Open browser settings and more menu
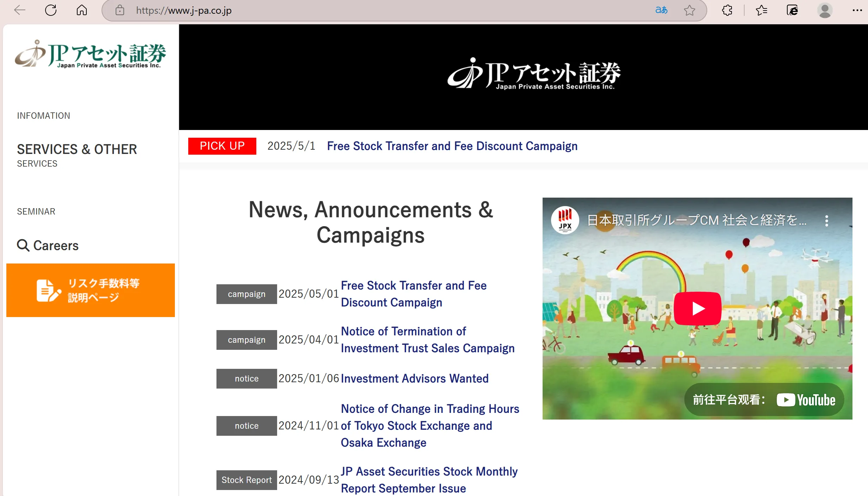Viewport: 868px width, 496px height. pos(857,10)
